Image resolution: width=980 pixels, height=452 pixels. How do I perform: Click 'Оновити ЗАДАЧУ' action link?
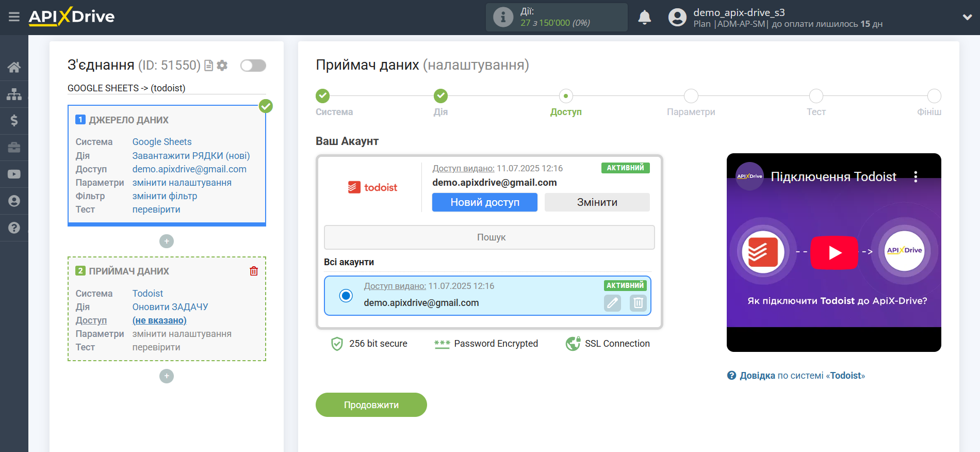[x=170, y=307]
